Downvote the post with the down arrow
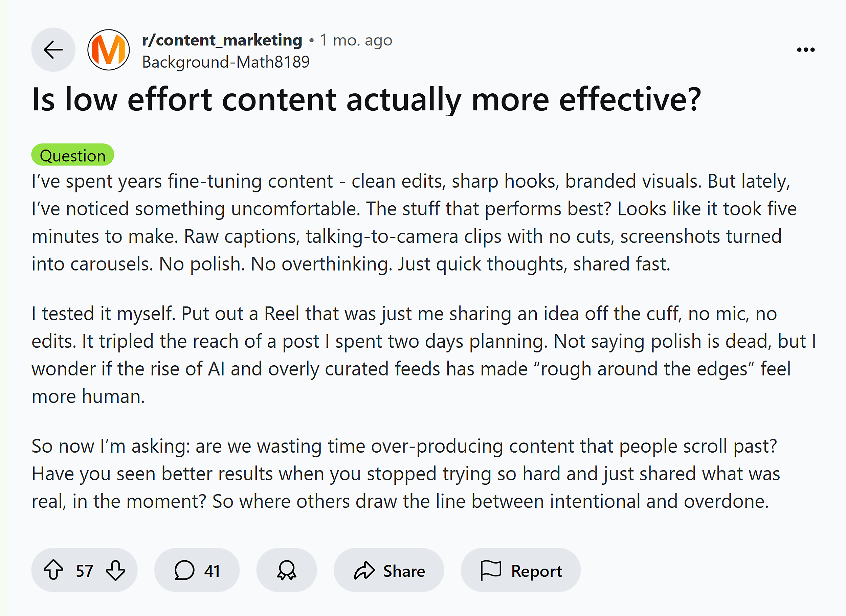Screen dimensions: 846x616 pyautogui.click(x=116, y=570)
